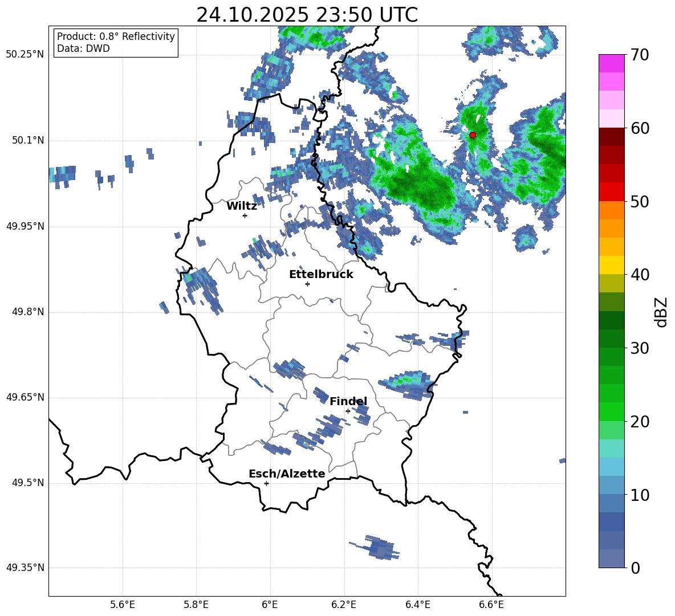Click the 49.65°N latitude label
The image size is (675, 616).
[25, 397]
